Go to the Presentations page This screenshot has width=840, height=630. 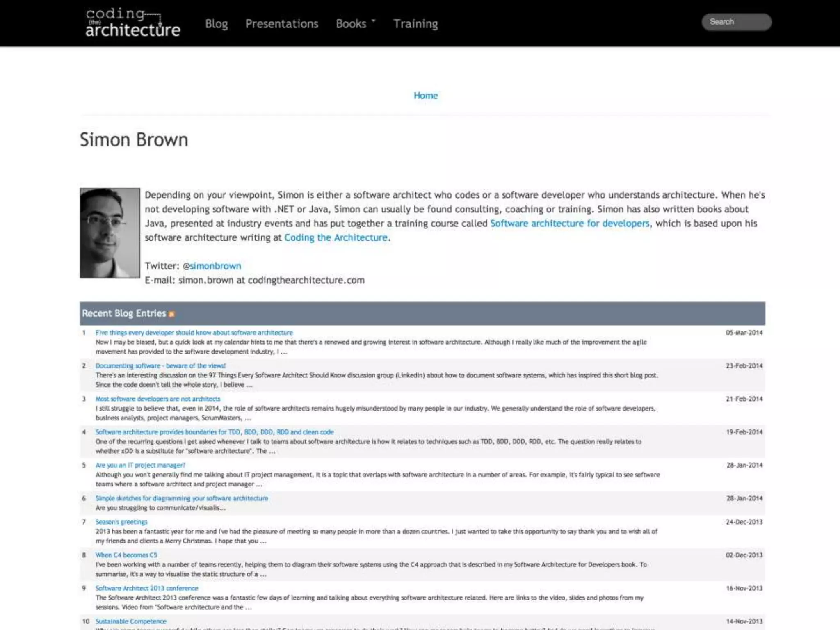pyautogui.click(x=282, y=24)
